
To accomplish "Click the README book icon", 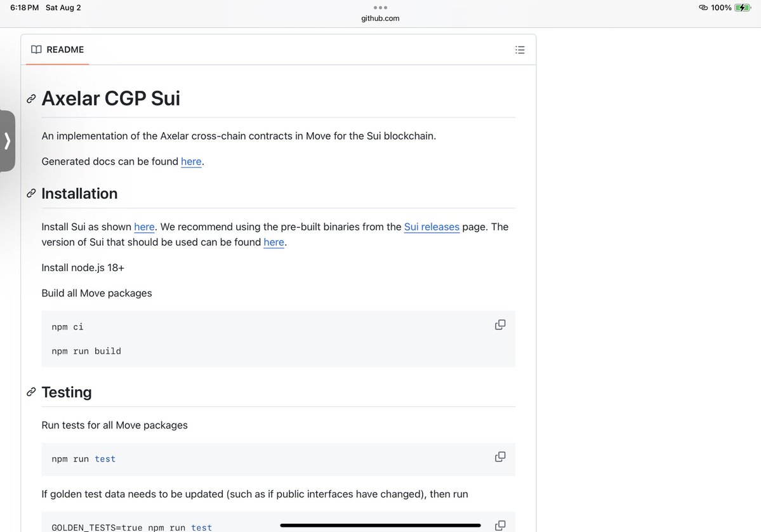I will 36,50.
